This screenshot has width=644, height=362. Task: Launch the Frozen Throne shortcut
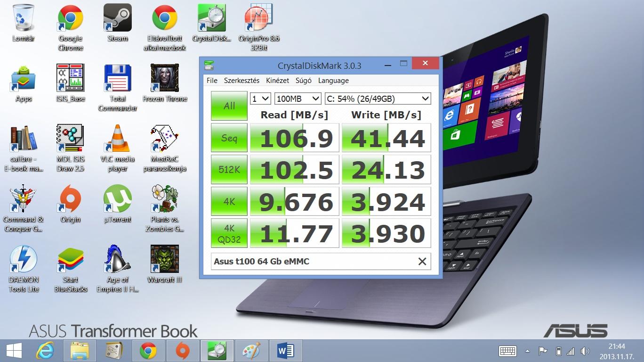coord(165,84)
